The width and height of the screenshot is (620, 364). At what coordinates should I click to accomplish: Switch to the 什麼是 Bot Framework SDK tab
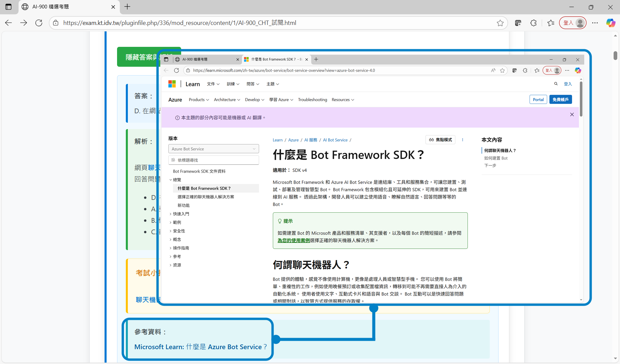point(273,59)
